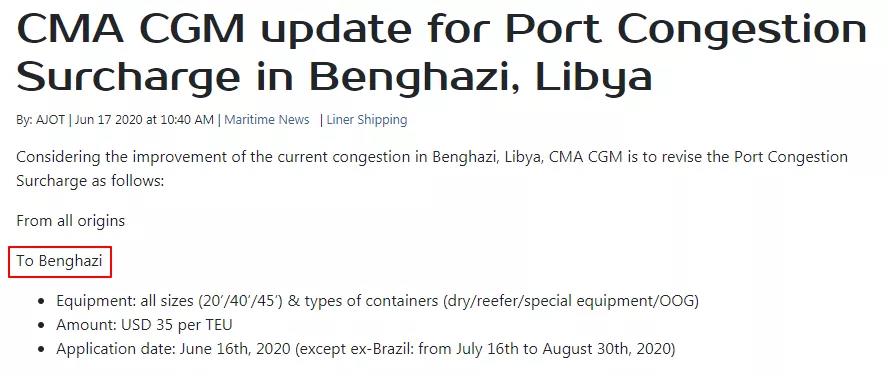The height and width of the screenshot is (376, 888).
Task: Click the 'except ex-Brazil' parenthetical text
Action: [355, 349]
